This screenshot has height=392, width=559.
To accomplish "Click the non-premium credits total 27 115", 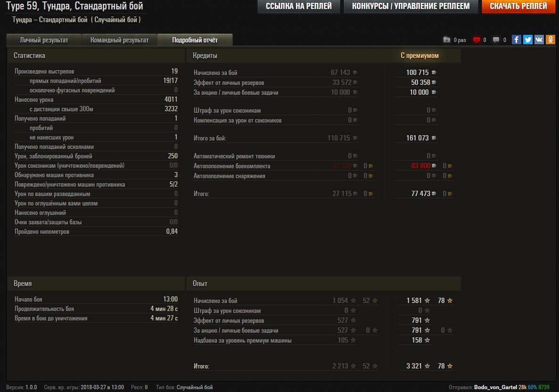I will tap(342, 194).
